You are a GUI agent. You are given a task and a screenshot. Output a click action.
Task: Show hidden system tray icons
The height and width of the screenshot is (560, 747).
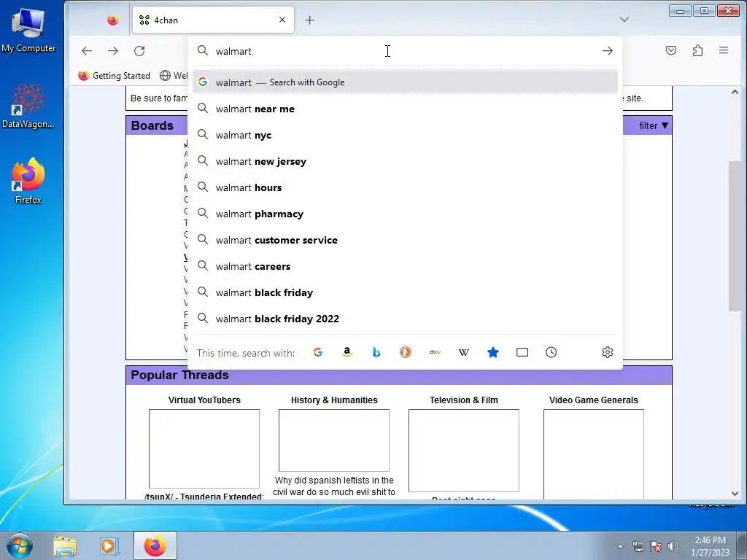pyautogui.click(x=620, y=546)
